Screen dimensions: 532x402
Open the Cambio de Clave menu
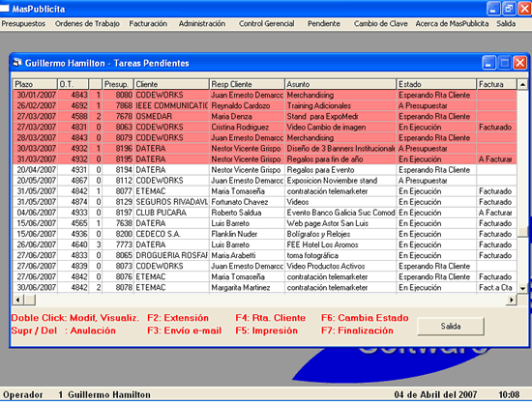point(381,24)
